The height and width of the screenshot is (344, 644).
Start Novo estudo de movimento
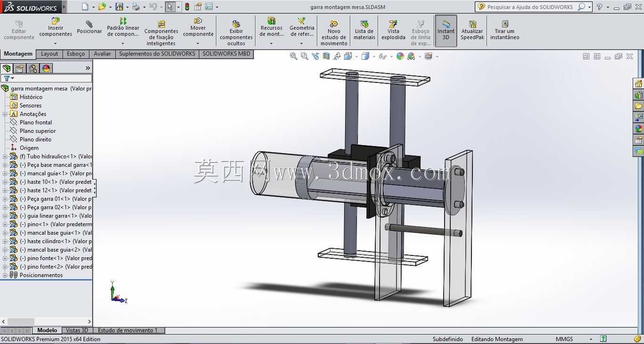[x=334, y=33]
